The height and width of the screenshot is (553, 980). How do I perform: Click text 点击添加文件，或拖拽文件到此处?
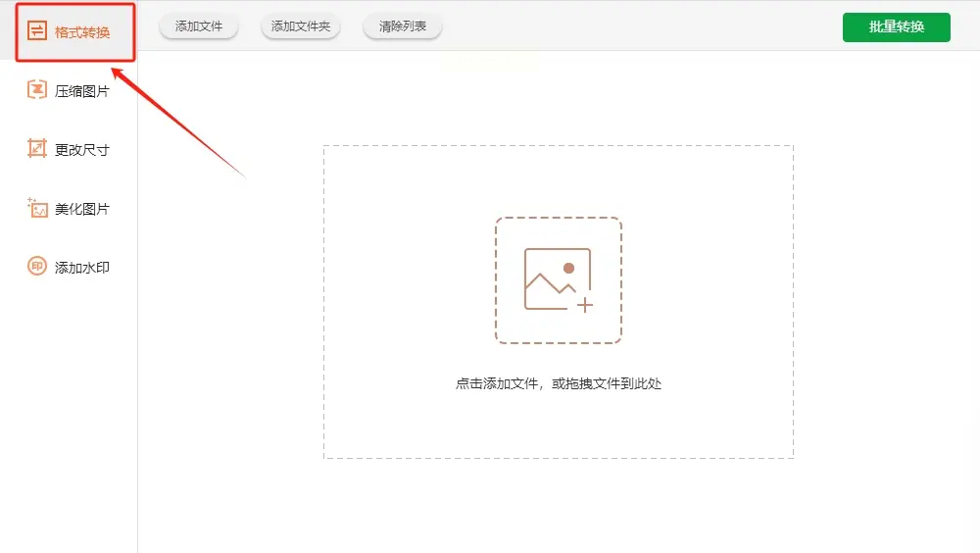point(559,383)
